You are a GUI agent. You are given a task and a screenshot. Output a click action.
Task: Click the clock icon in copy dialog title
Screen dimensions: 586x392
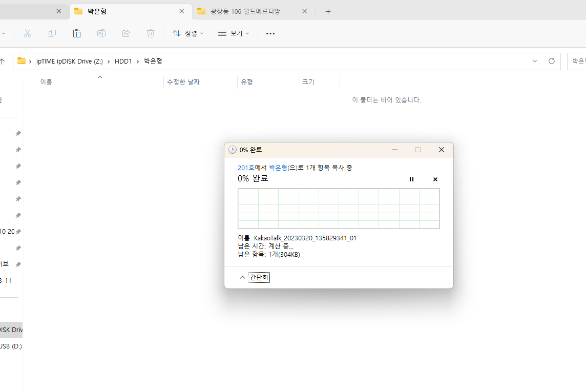(x=233, y=150)
